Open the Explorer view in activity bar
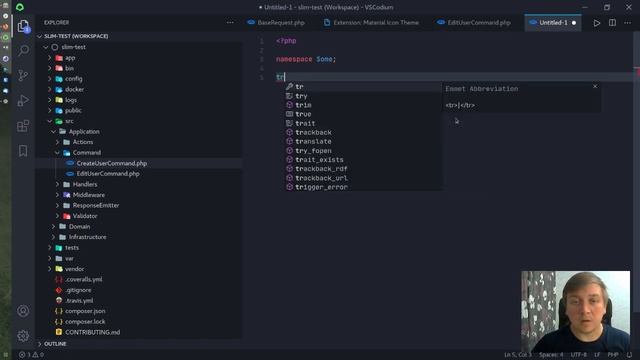640x360 pixels. point(23,26)
